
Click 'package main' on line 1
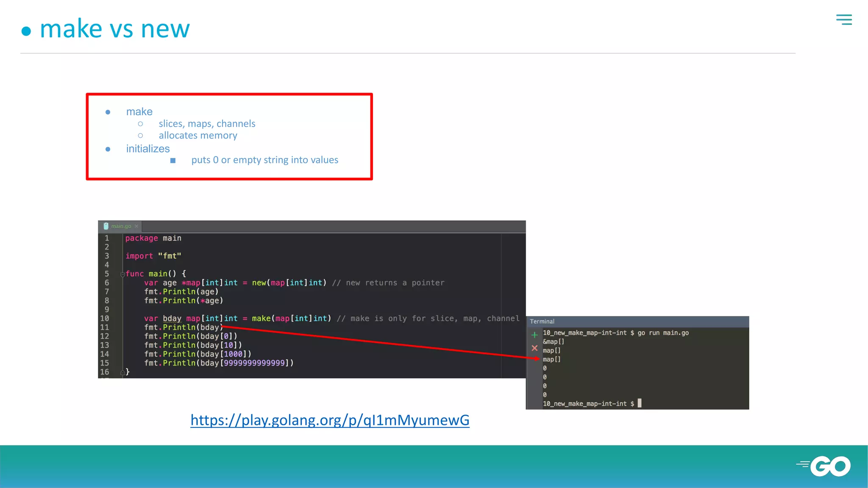153,238
